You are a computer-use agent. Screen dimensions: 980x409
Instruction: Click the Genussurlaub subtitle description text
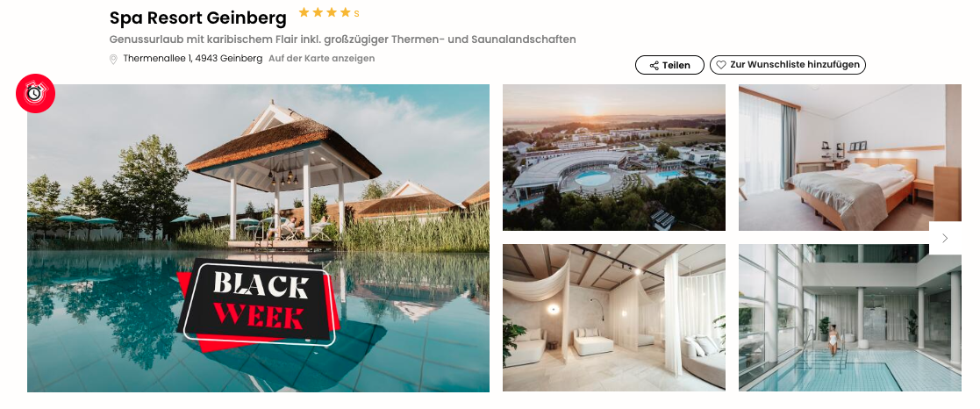[x=342, y=39]
